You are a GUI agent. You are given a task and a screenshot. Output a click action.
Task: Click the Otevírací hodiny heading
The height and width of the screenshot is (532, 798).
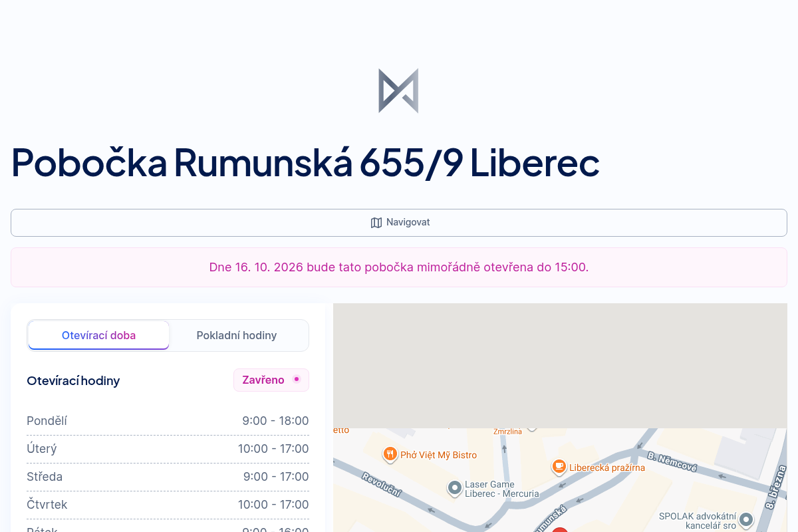coord(73,381)
